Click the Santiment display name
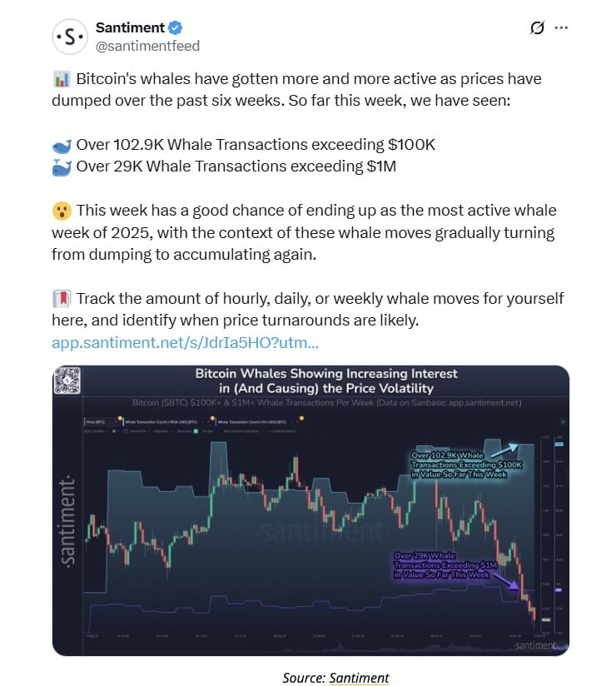Image resolution: width=616 pixels, height=686 pixels. pyautogui.click(x=130, y=27)
